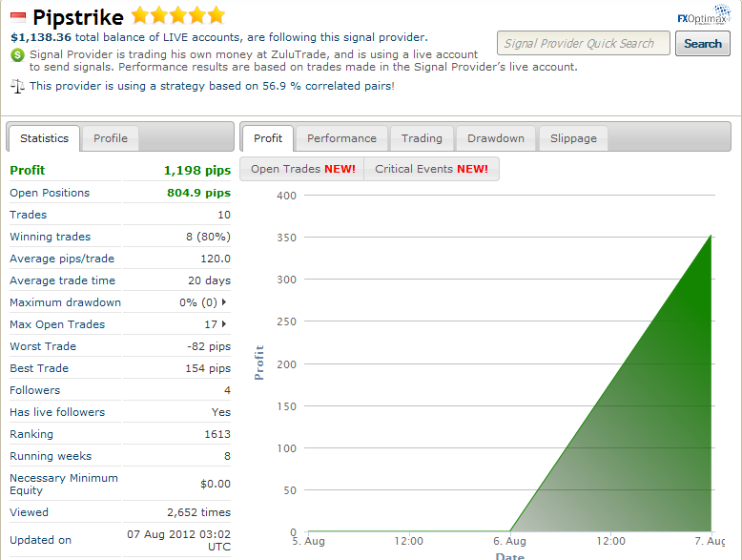The width and height of the screenshot is (742, 560).
Task: Open the Drawdown tab
Action: coord(496,138)
